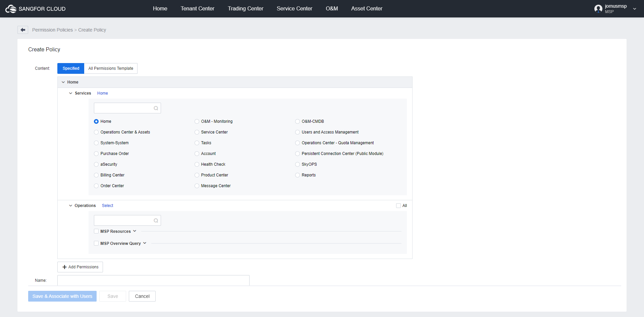Select the Home radio button
The image size is (644, 317).
click(96, 121)
